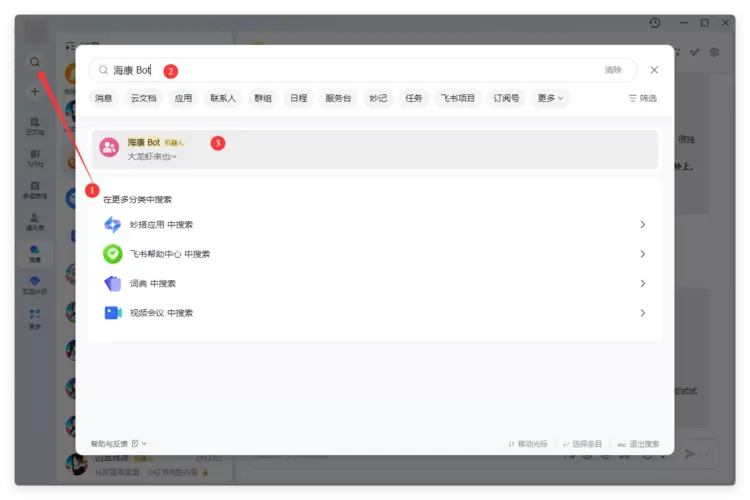This screenshot has width=750, height=500.
Task: Select the 消息 filter tab
Action: pyautogui.click(x=103, y=98)
